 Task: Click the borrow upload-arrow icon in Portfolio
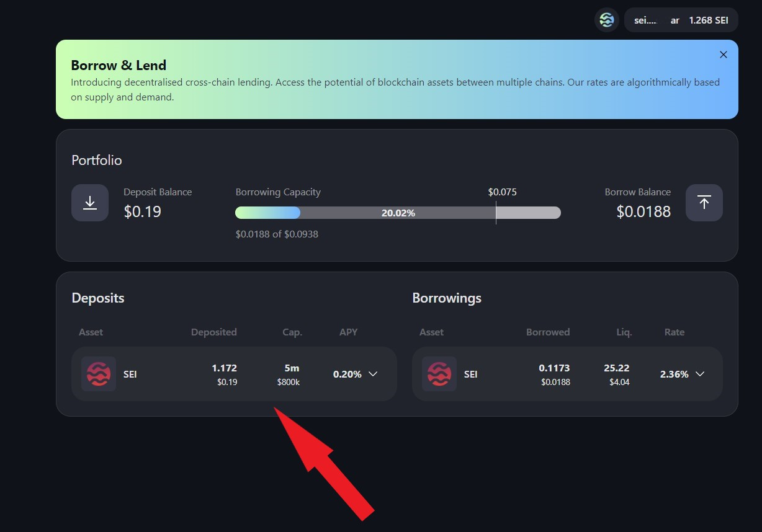click(x=704, y=203)
